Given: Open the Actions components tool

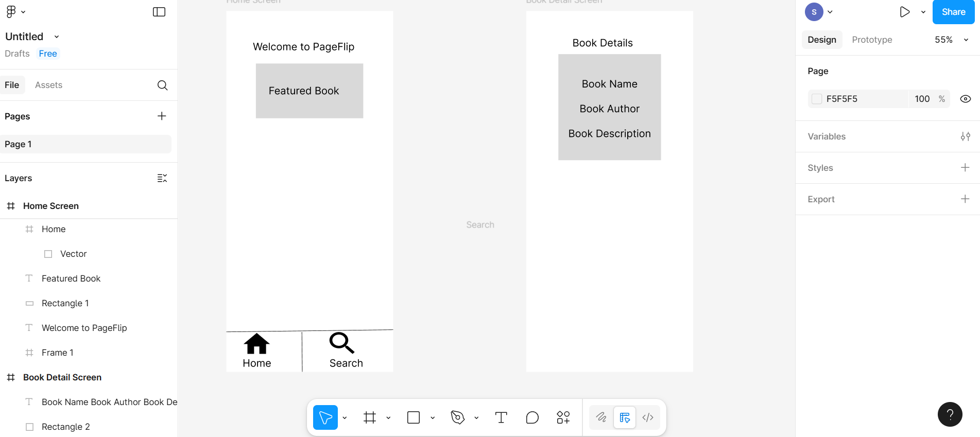Looking at the screenshot, I should [x=563, y=417].
